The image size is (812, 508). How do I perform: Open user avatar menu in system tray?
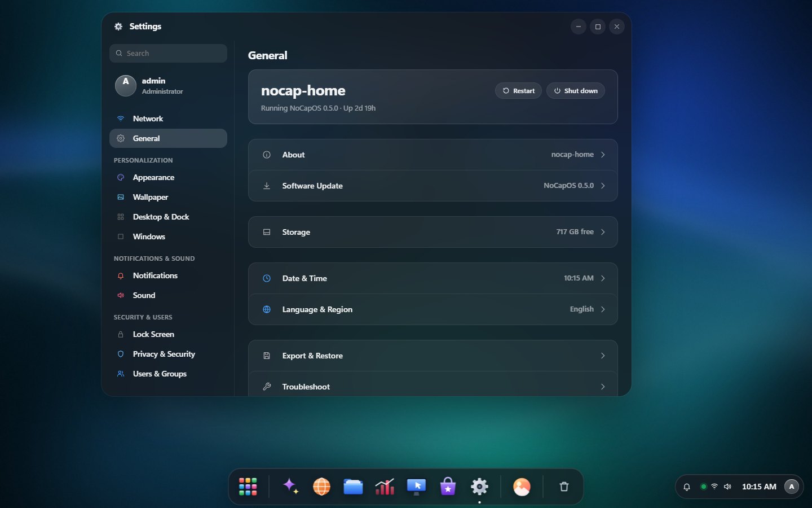point(792,487)
